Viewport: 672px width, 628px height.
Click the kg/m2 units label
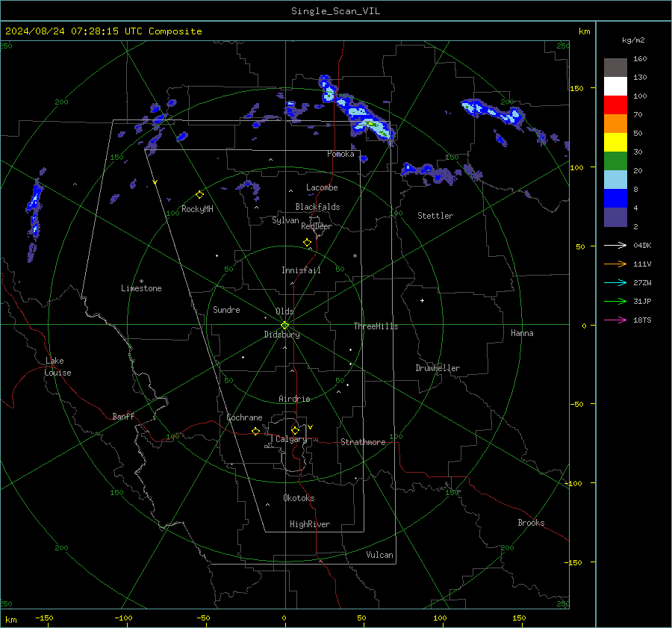pyautogui.click(x=633, y=40)
